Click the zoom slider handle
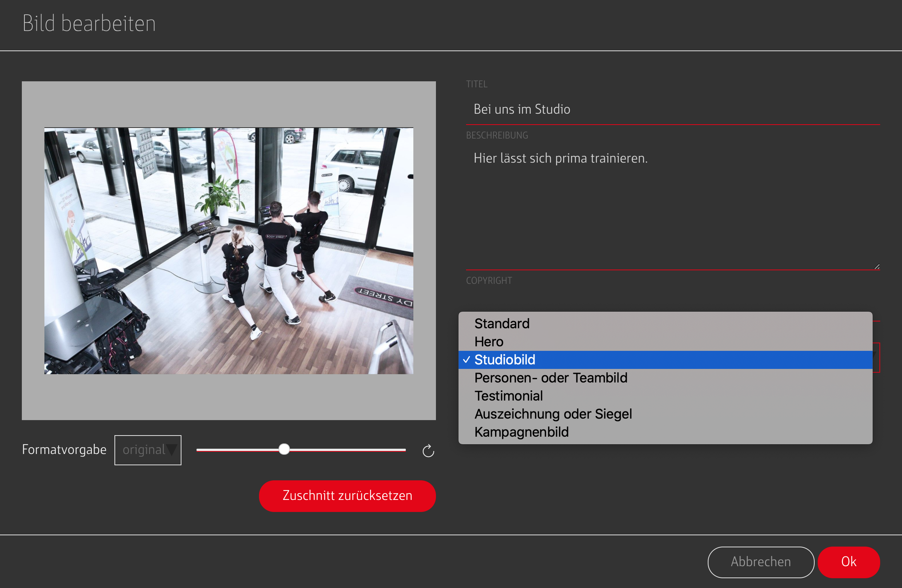Screen dimensions: 902x588 coord(284,449)
